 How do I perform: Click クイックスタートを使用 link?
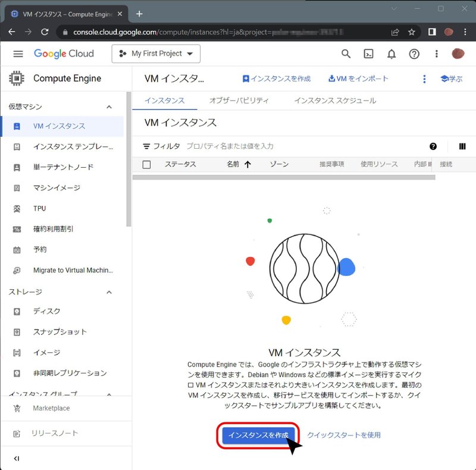[344, 435]
